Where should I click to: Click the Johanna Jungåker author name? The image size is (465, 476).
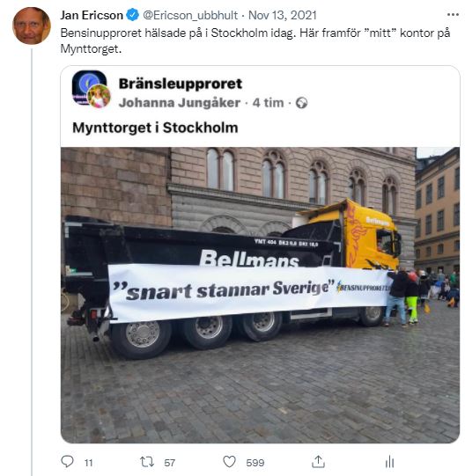pos(180,103)
